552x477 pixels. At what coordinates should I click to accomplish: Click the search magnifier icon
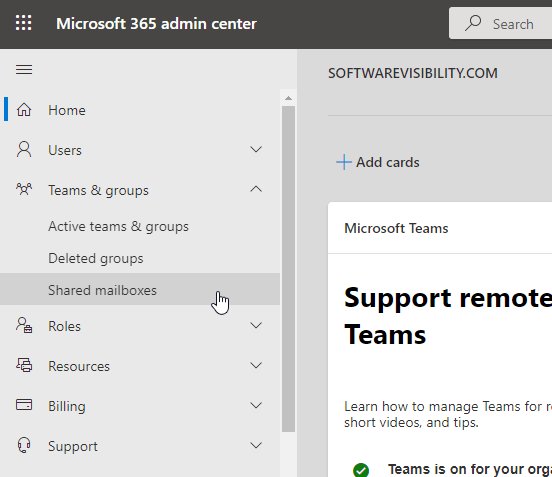click(x=473, y=23)
